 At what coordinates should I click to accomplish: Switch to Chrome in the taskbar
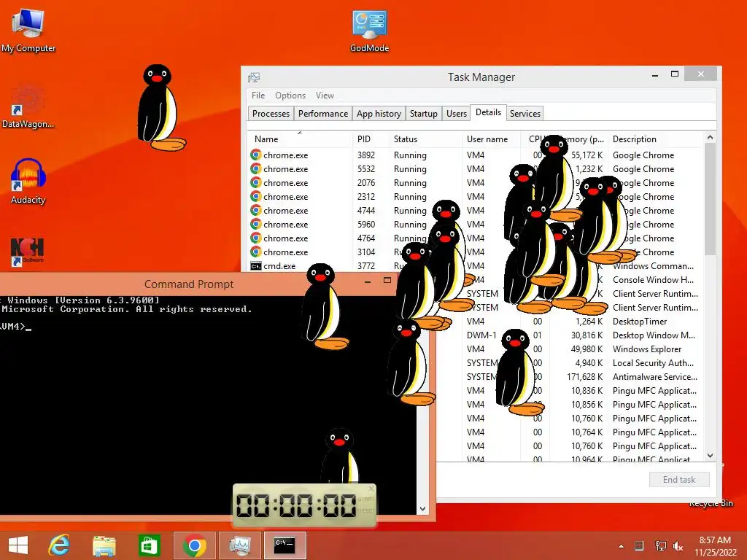click(194, 545)
